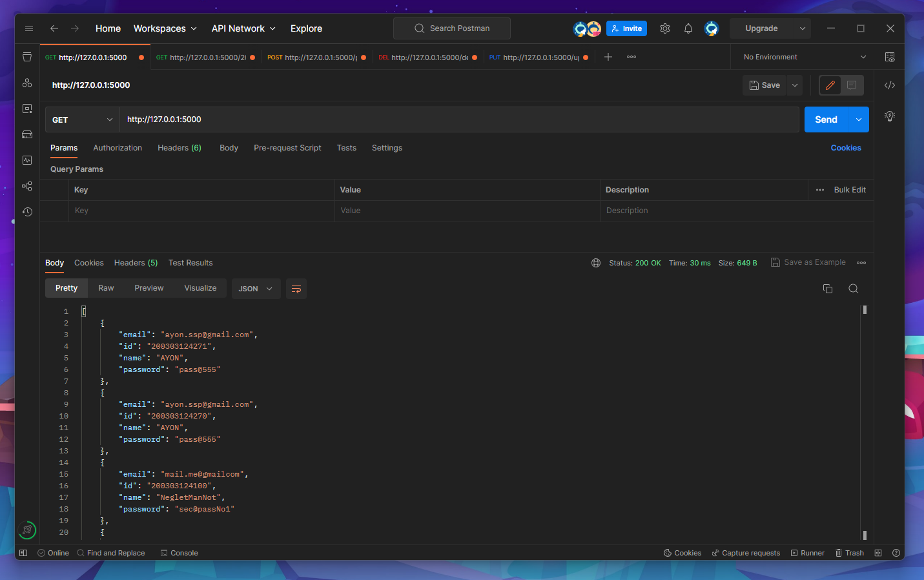The image size is (924, 580).
Task: Click the hamburger menu icon
Action: [x=29, y=28]
